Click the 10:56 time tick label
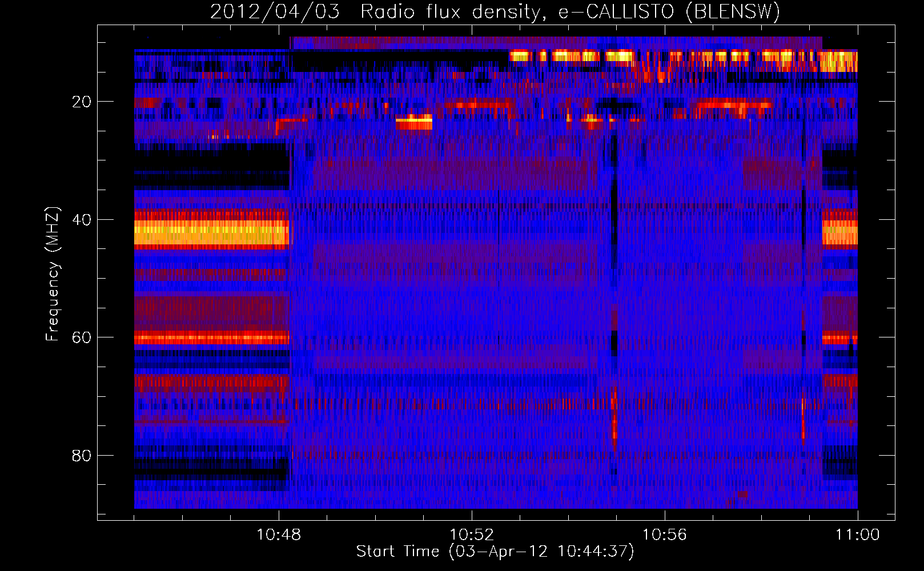 [665, 535]
